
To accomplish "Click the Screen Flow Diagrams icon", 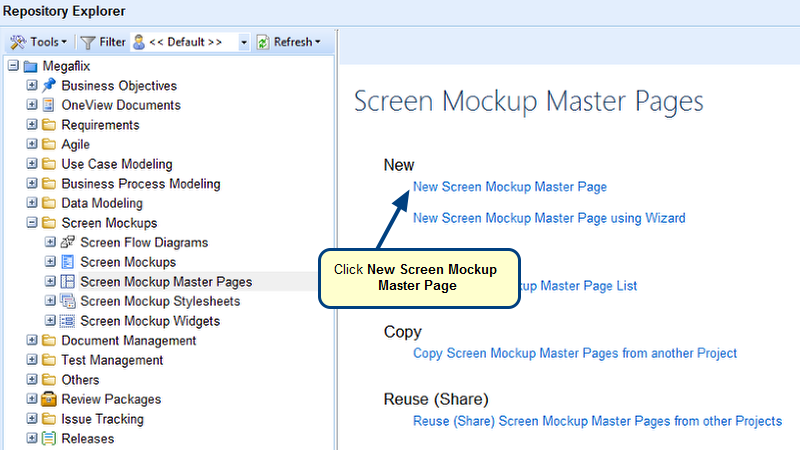I will point(68,243).
